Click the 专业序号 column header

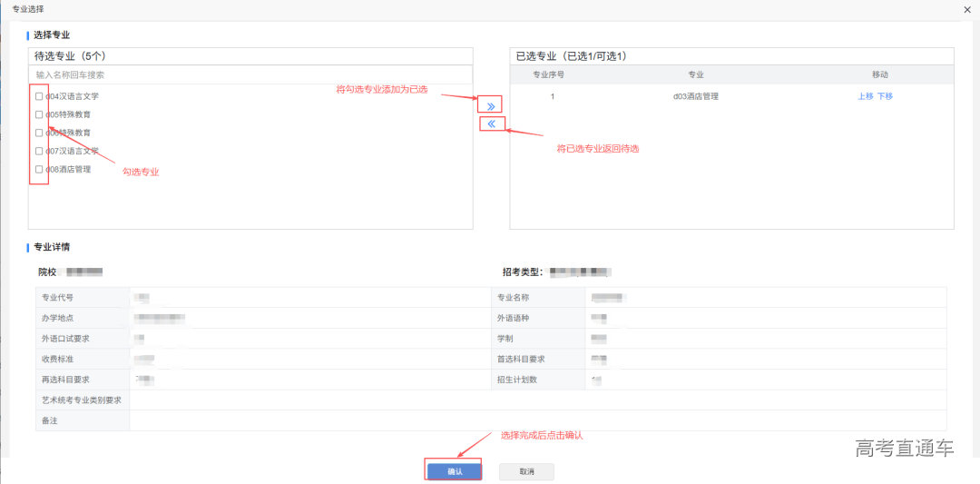(552, 74)
